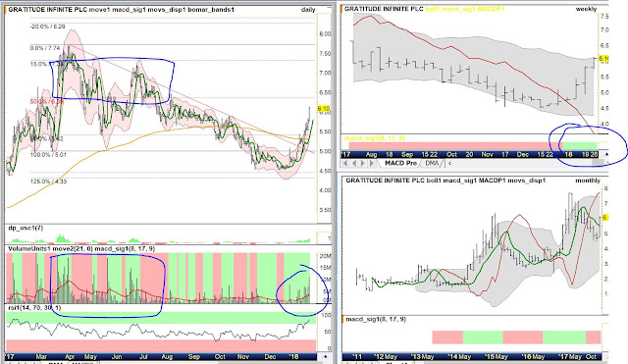Viewport: 628px width, 364px height.
Task: Switch to the DMA tab
Action: tap(432, 164)
